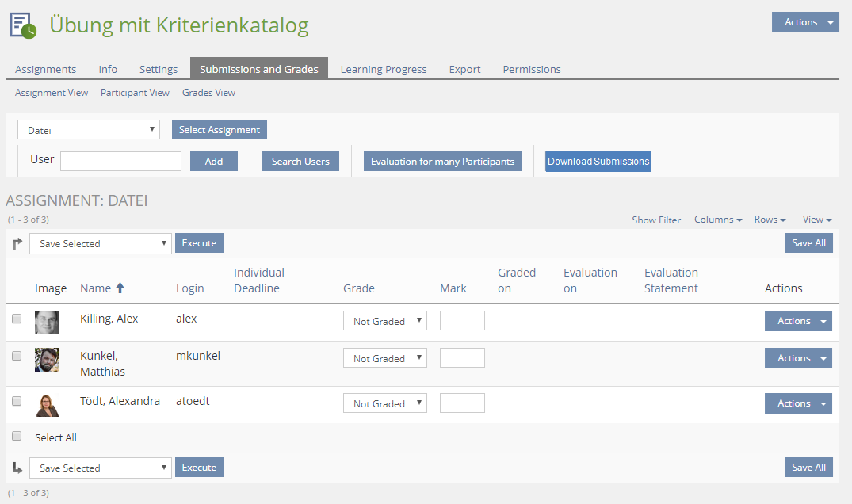Click Alexandra Tödt's profile picture
This screenshot has width=852, height=504.
tap(47, 405)
